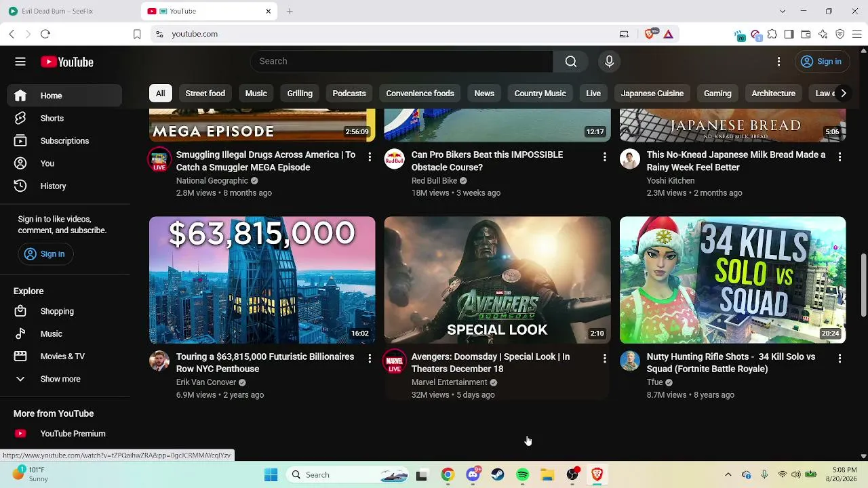Open options menu for NYC Penthouse video

pos(370,359)
